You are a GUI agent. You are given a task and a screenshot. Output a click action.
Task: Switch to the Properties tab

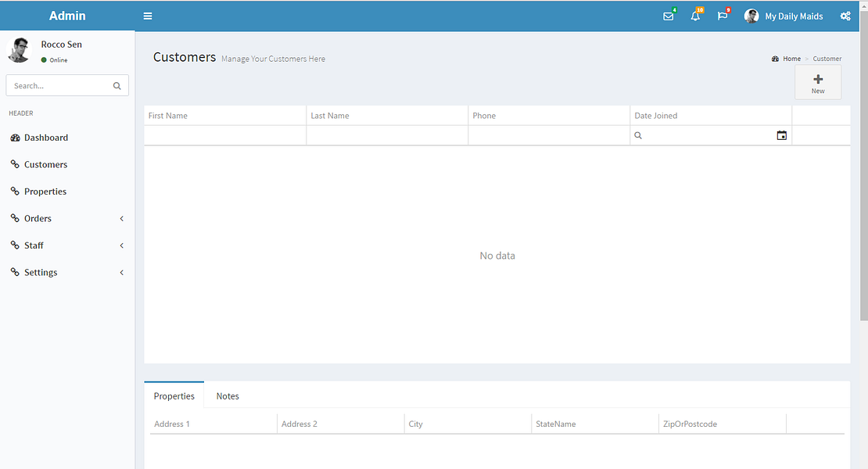[174, 396]
